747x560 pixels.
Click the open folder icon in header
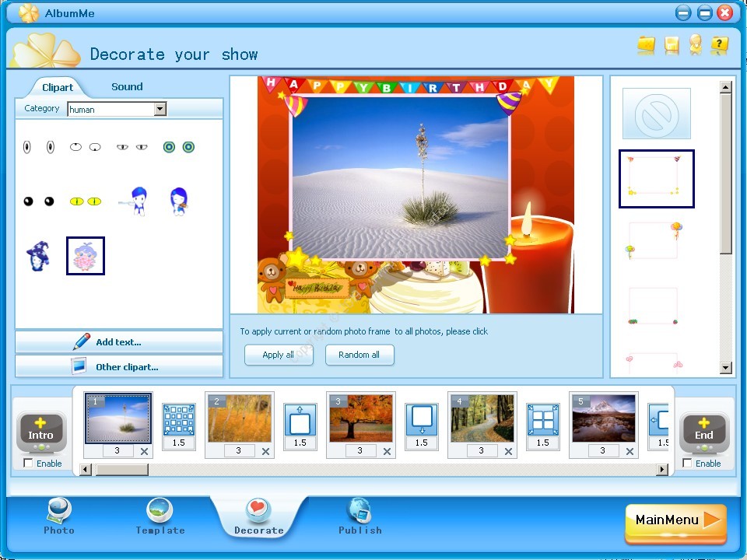tap(646, 45)
